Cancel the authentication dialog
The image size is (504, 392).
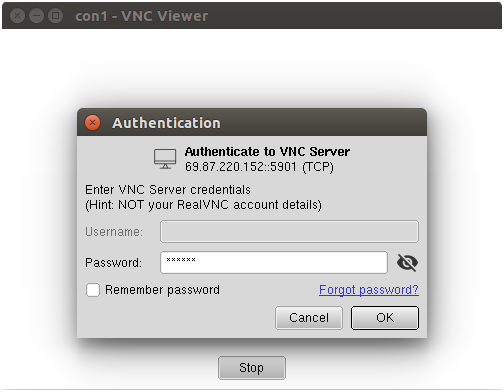point(309,318)
